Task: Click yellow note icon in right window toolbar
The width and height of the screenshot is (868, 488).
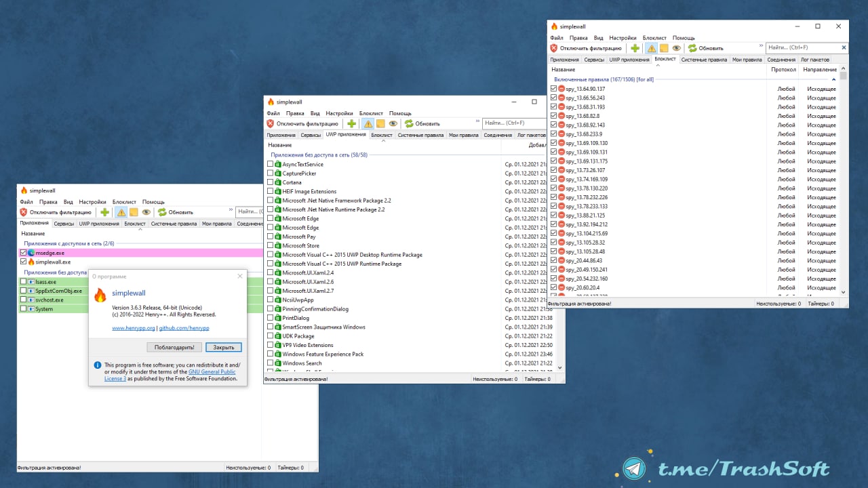Action: 664,48
